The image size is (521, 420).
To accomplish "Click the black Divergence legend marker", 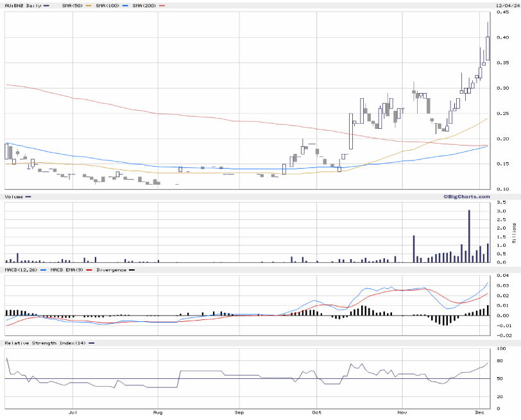I will (x=132, y=270).
